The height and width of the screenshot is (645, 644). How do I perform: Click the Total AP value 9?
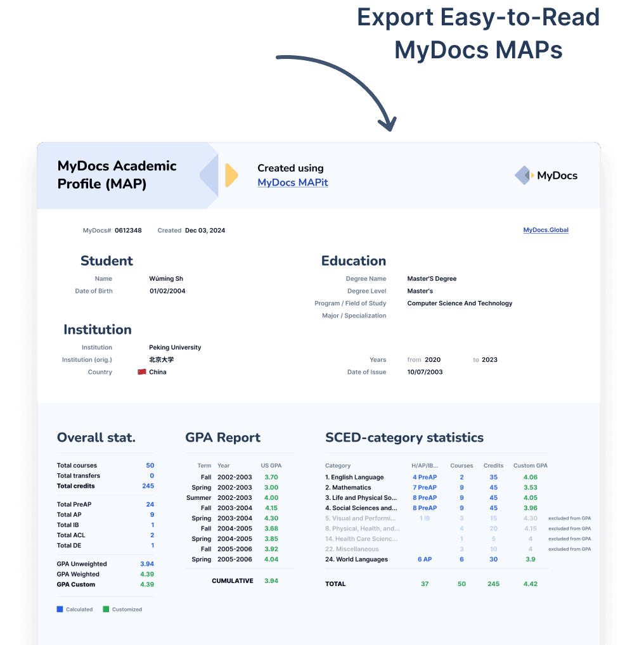[x=152, y=514]
